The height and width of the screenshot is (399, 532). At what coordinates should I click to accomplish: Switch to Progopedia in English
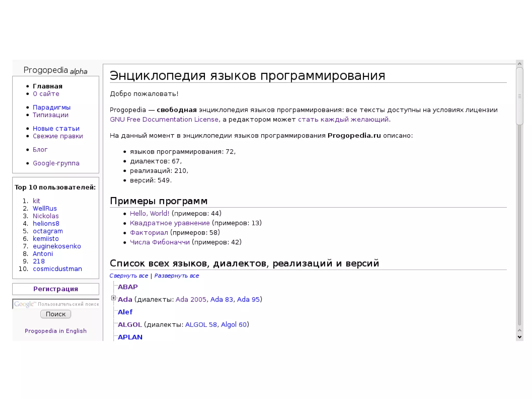56,331
